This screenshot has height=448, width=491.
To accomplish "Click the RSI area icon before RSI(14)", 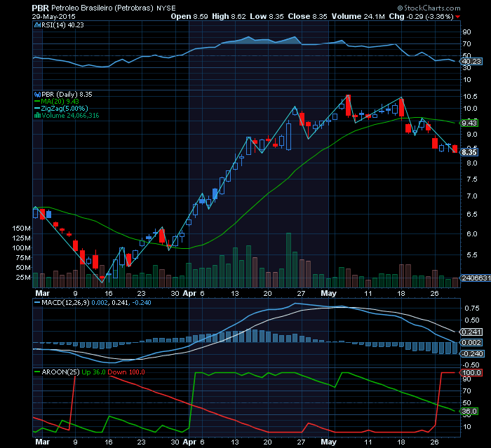I will (38, 25).
